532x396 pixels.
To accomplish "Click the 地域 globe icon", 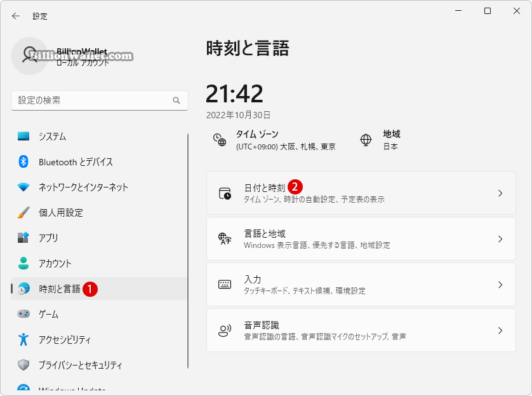I will [366, 140].
